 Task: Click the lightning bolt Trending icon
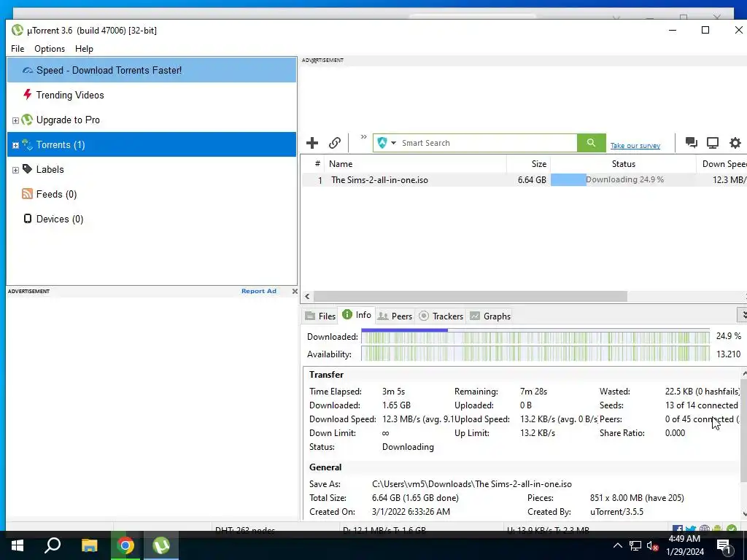27,94
